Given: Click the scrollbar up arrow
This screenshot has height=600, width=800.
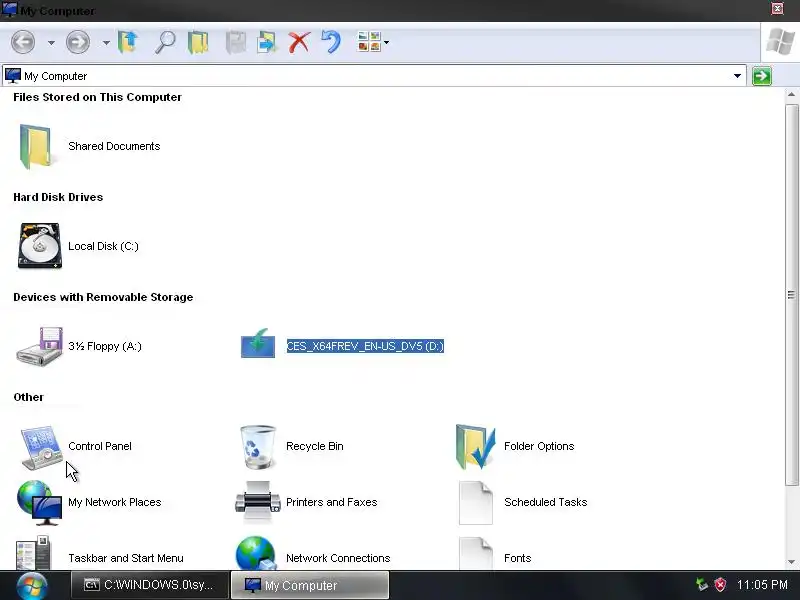Looking at the screenshot, I should pyautogui.click(x=791, y=95).
